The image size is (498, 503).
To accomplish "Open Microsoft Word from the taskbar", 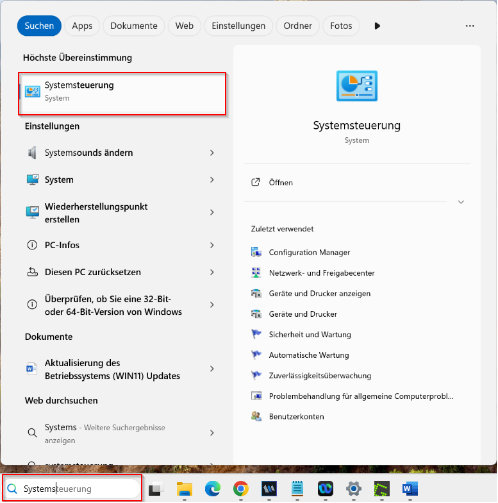I will point(410,489).
